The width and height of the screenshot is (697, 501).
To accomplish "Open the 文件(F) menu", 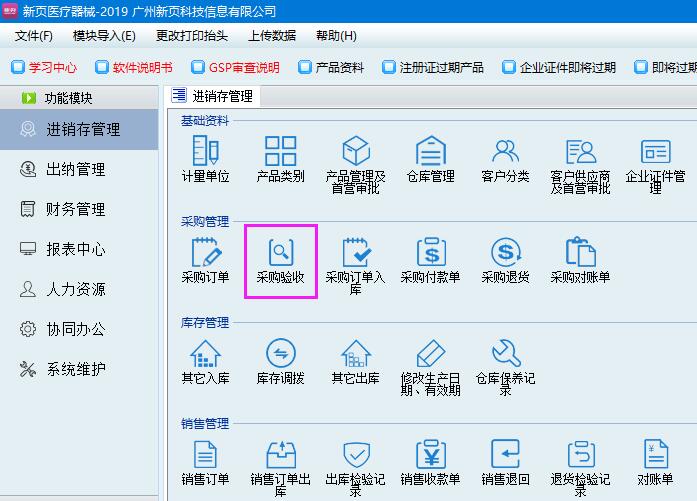I will [x=34, y=35].
